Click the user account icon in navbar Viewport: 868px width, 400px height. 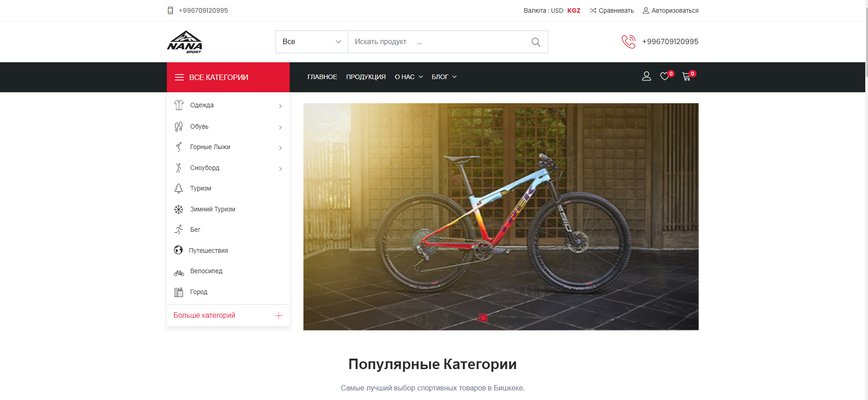click(x=647, y=76)
